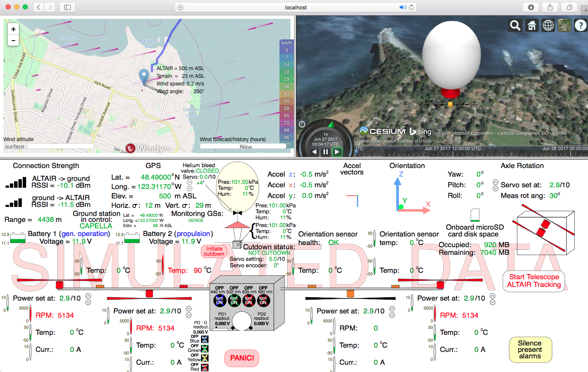The image size is (588, 372).
Task: Click the blue location pin on map
Action: (144, 76)
